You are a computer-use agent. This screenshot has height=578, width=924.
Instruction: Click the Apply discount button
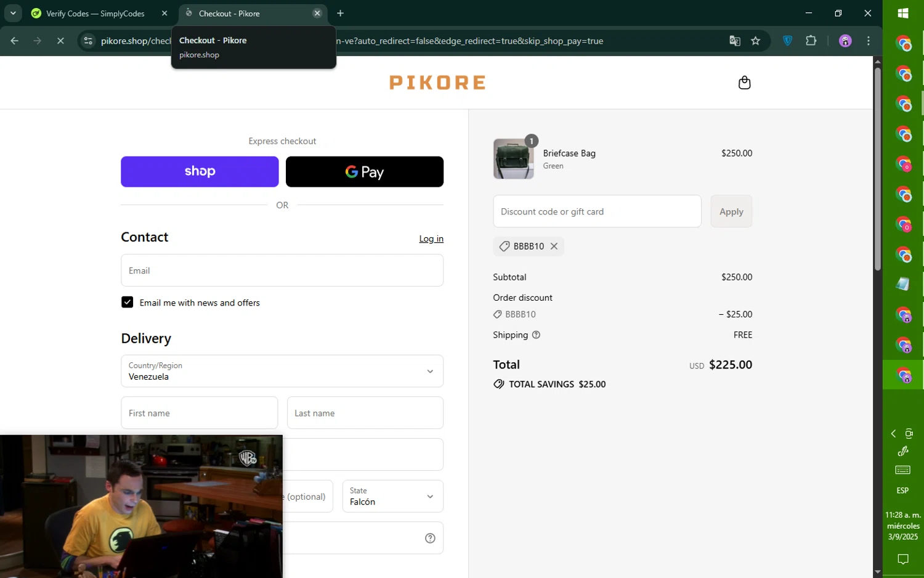click(731, 211)
